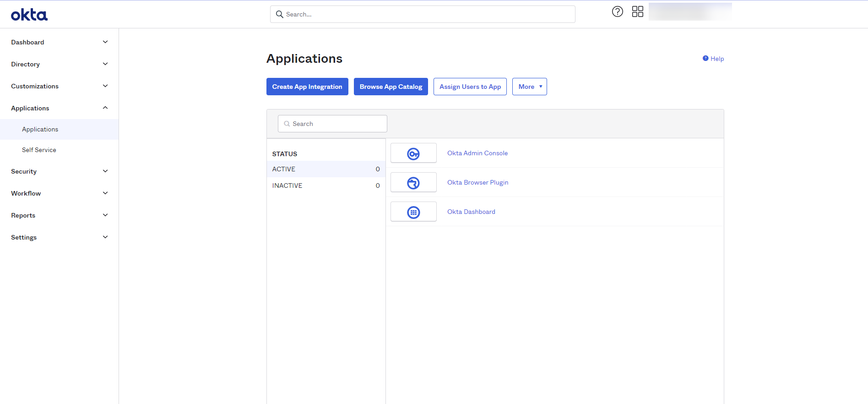Click the Okta Dashboard grid icon
This screenshot has height=404, width=868.
[x=413, y=212]
